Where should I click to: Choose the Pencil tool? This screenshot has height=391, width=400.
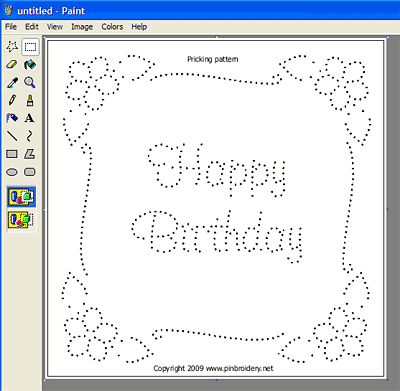click(12, 100)
